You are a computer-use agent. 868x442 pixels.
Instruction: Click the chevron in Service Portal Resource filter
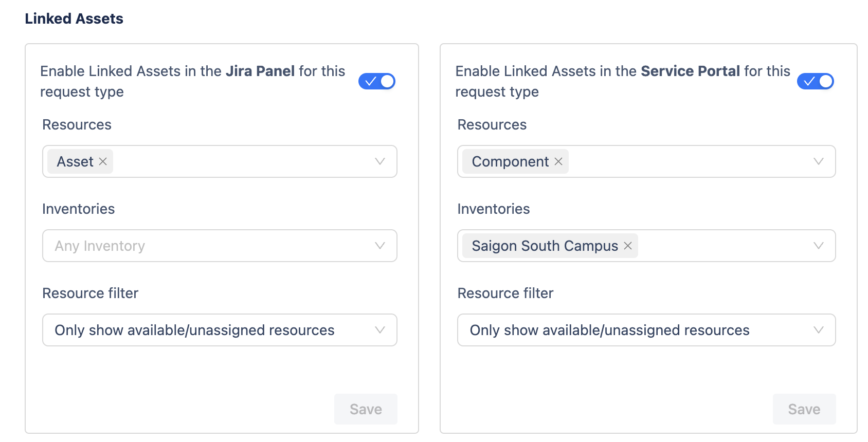(x=819, y=330)
